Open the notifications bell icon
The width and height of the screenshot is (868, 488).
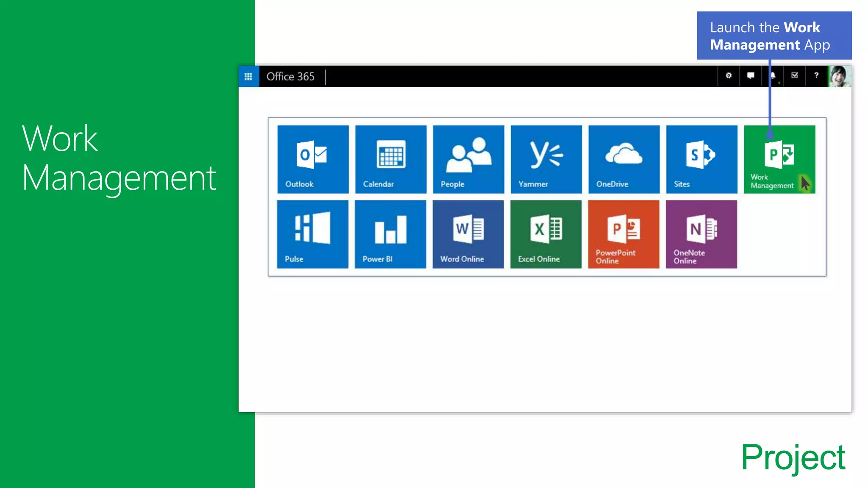coord(773,76)
